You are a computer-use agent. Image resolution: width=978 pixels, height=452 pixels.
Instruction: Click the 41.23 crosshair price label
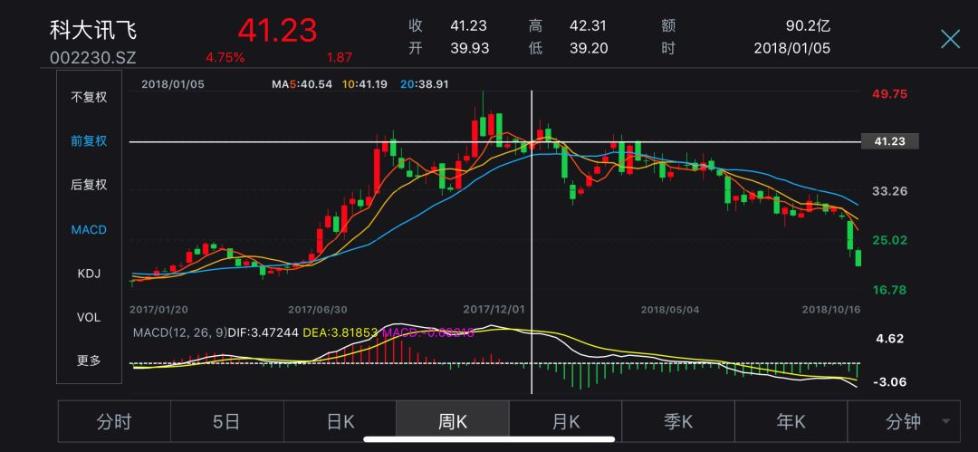coord(889,142)
